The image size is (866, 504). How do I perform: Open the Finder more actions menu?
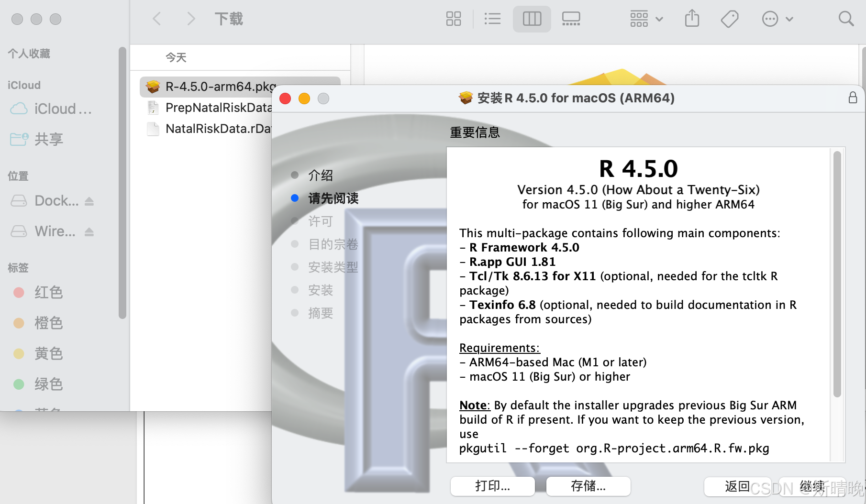tap(777, 19)
